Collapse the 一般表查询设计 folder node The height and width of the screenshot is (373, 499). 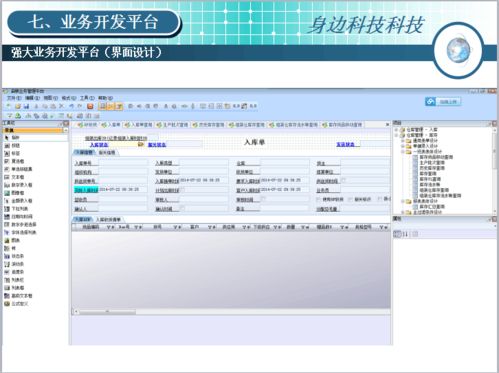[403, 151]
